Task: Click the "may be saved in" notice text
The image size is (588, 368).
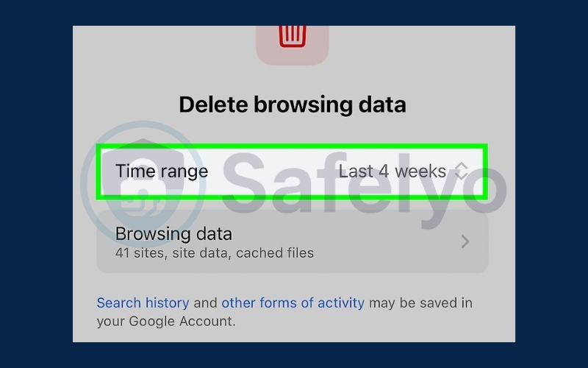Action: tap(420, 302)
